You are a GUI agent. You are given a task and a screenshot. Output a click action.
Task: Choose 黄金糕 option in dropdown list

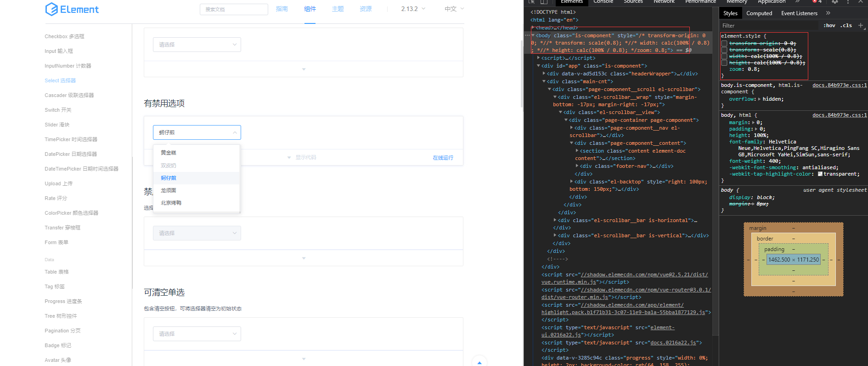(197, 153)
